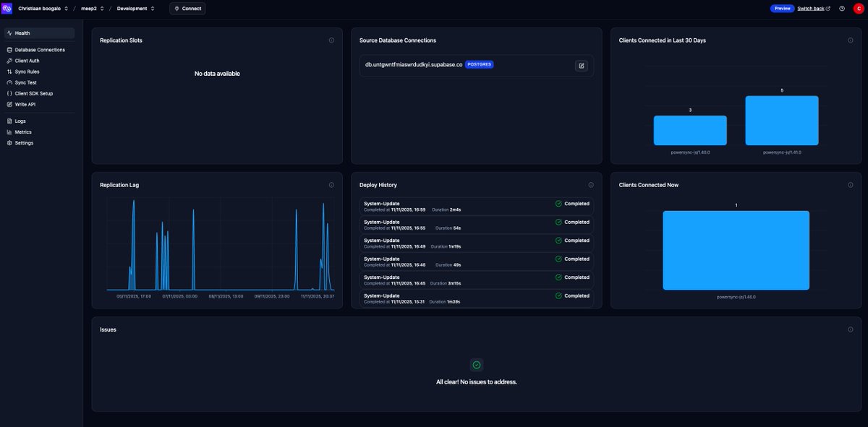Select the Sync Rules sidebar icon

(10, 71)
